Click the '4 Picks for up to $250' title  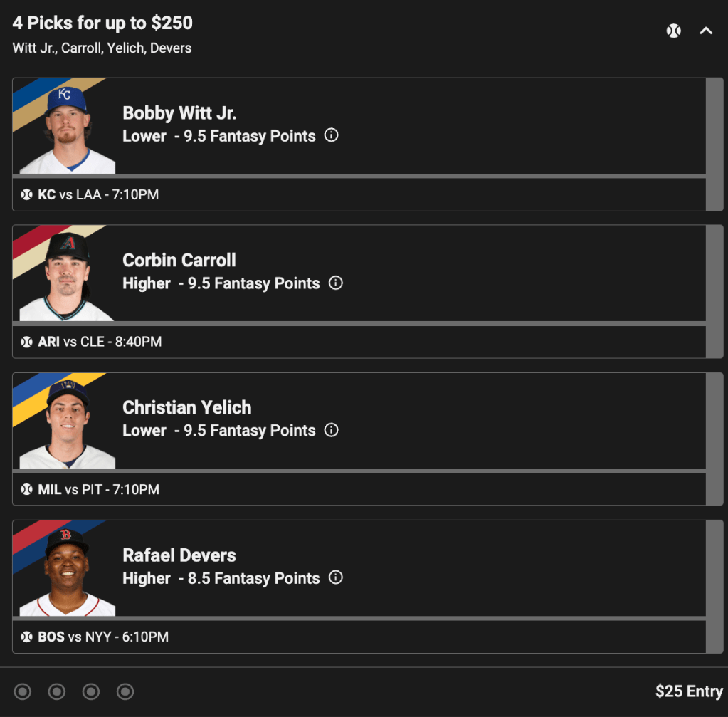(x=102, y=23)
